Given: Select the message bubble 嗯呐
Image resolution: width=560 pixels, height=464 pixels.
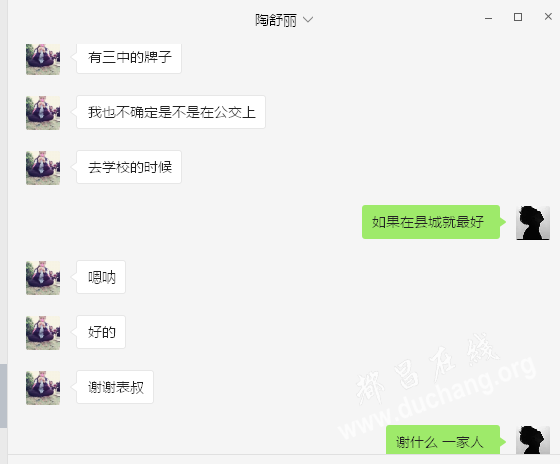Looking at the screenshot, I should click(101, 277).
